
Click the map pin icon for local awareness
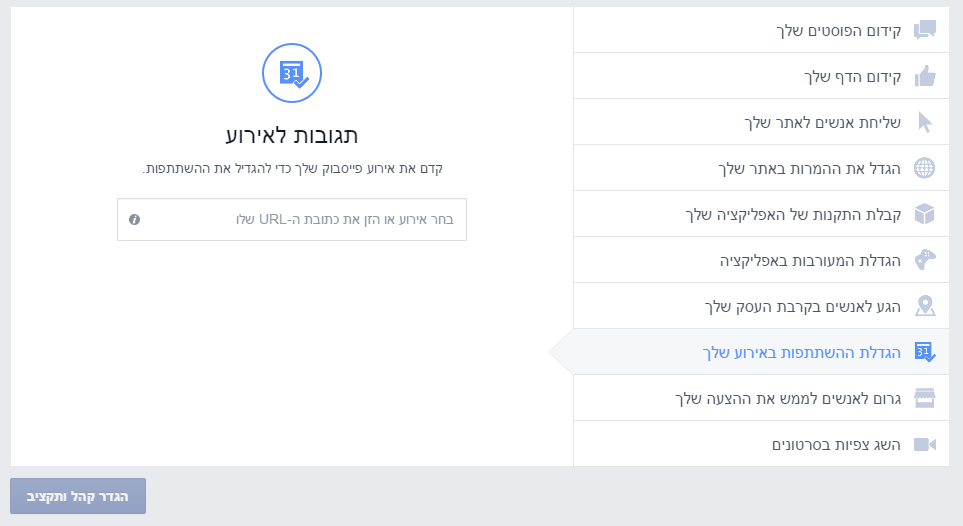tap(925, 306)
